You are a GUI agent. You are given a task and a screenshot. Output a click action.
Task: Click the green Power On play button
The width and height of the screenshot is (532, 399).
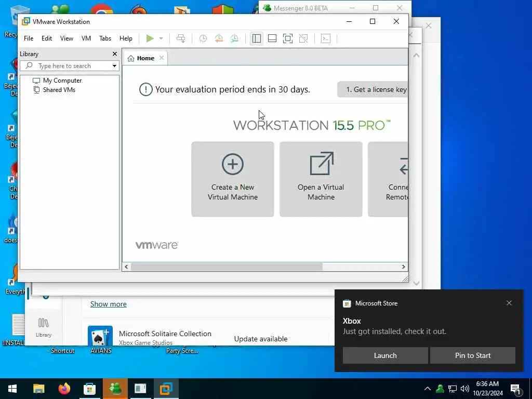click(x=150, y=38)
